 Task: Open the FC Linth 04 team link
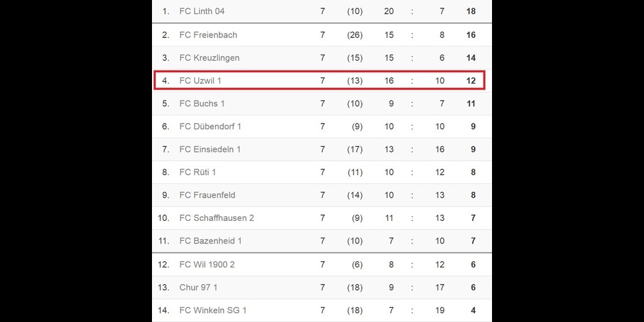point(202,12)
